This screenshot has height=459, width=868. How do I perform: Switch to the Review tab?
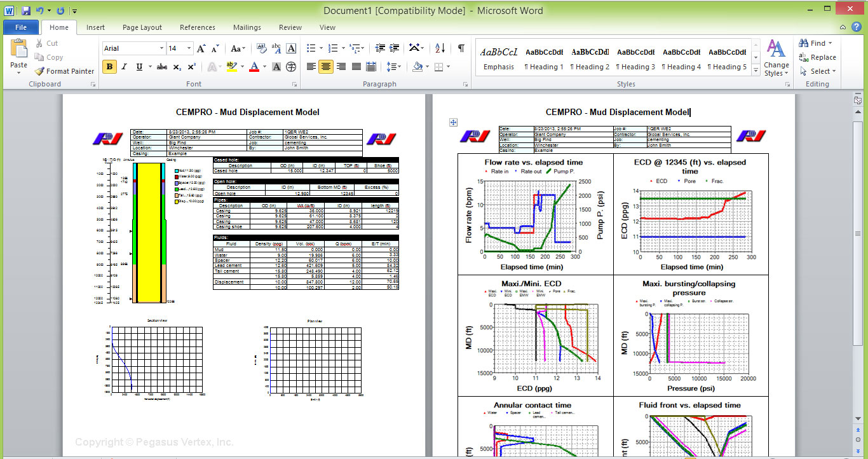pyautogui.click(x=290, y=27)
